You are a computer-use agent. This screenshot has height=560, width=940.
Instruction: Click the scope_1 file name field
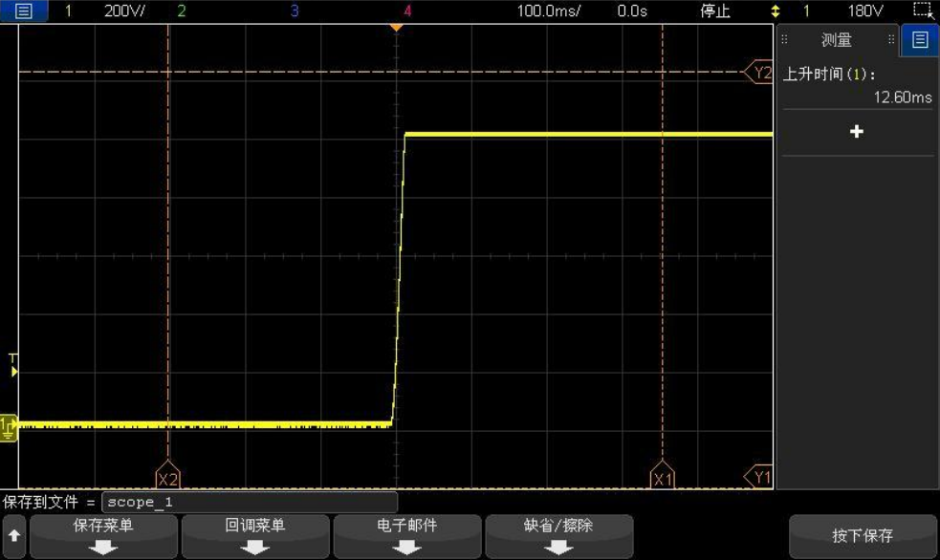(249, 502)
